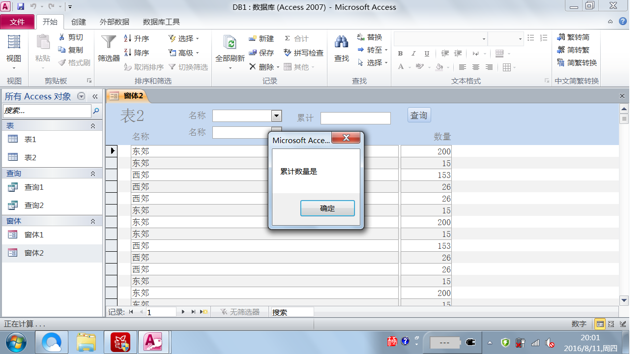Click the vertical scrollbar down arrow

[x=624, y=300]
